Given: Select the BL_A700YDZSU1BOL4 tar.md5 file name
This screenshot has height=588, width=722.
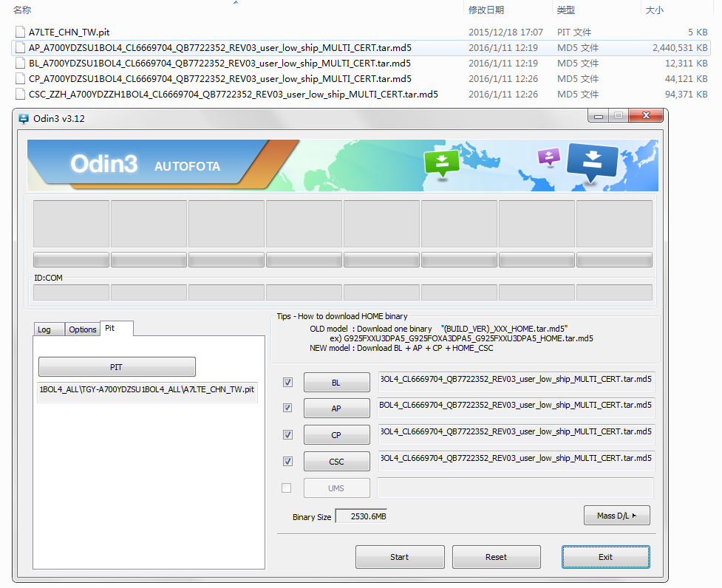Looking at the screenshot, I should (x=219, y=64).
